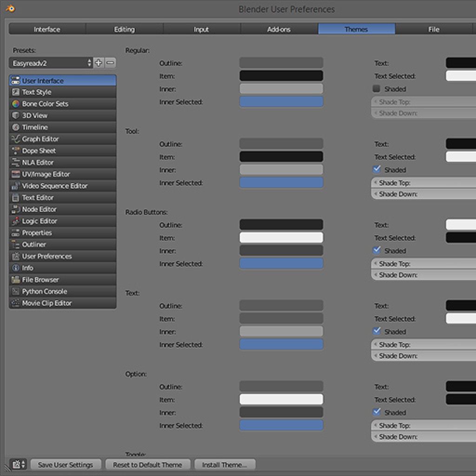Uncheck Shaded in the Option section
This screenshot has width=476, height=476.
point(377,412)
